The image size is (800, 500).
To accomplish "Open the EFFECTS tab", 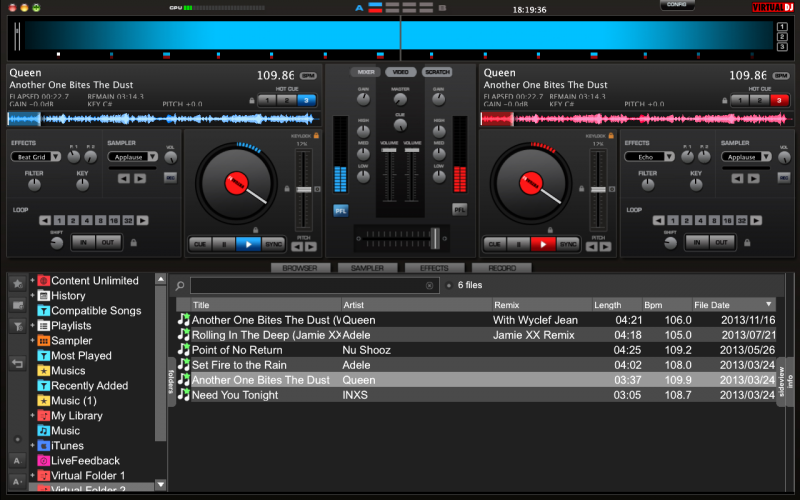I will (434, 268).
